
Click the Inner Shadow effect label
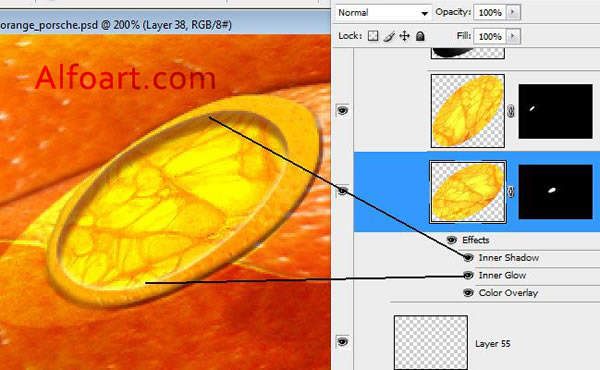pyautogui.click(x=509, y=258)
